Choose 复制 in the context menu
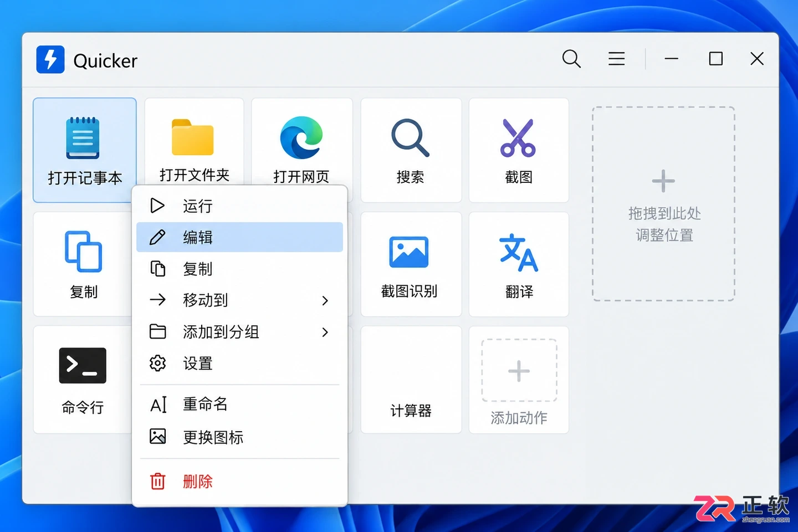798x532 pixels. [239, 269]
